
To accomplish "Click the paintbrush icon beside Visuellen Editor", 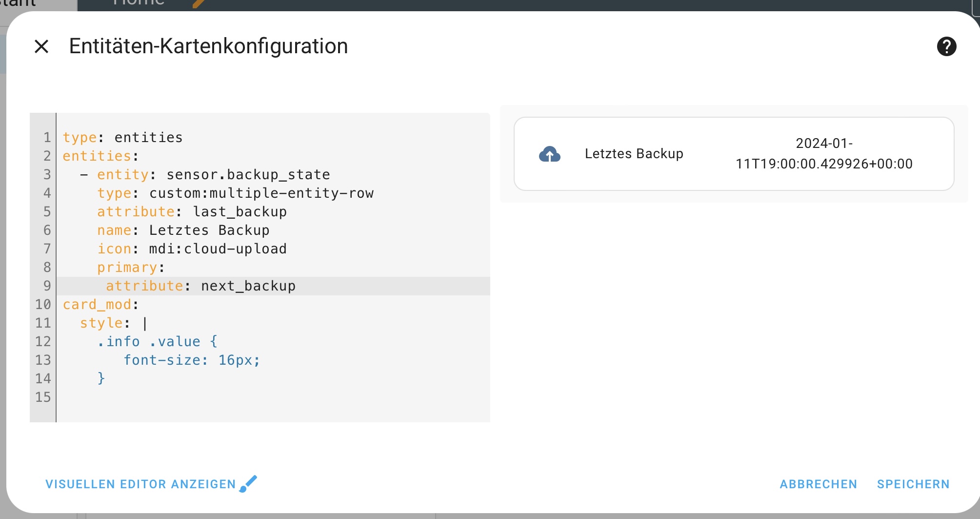I will tap(248, 484).
